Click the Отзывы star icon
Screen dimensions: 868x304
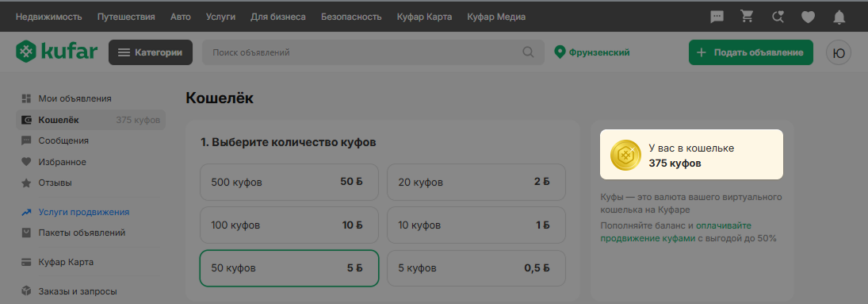click(x=26, y=183)
